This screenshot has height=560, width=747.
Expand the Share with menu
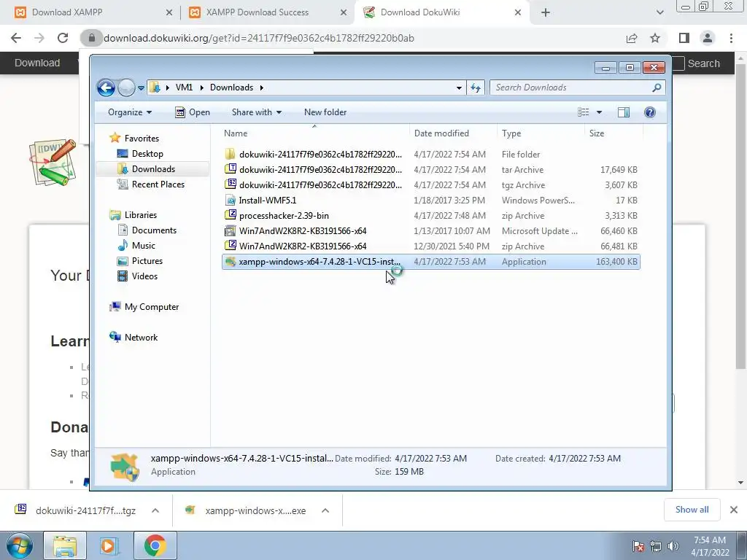coord(256,112)
